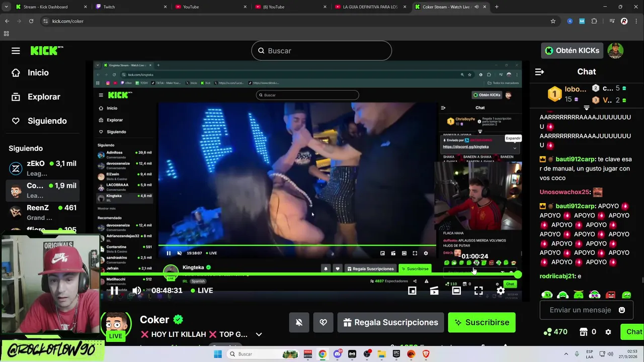Image resolution: width=644 pixels, height=362 pixels.
Task: Click the taskbar Buscar search box
Action: [x=262, y=354]
